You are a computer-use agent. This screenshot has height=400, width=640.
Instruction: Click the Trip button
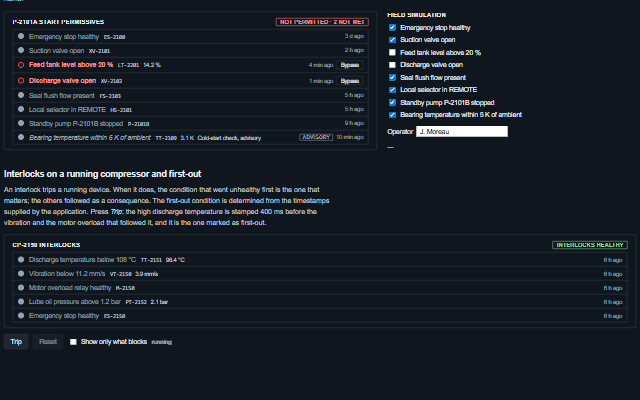click(16, 342)
